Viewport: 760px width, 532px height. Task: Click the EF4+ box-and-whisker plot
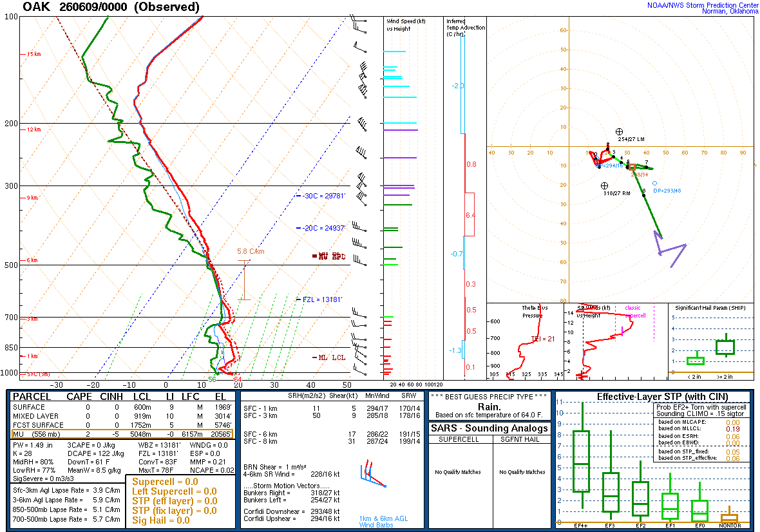pyautogui.click(x=581, y=455)
